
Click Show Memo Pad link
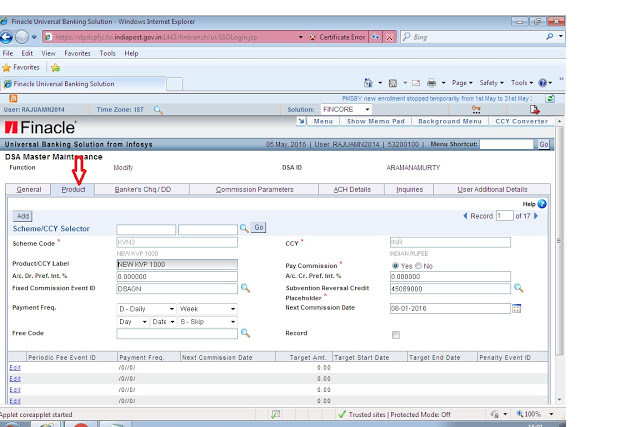click(376, 121)
